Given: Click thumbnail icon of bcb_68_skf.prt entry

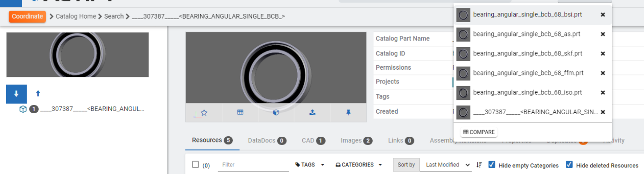Looking at the screenshot, I should click(x=463, y=54).
